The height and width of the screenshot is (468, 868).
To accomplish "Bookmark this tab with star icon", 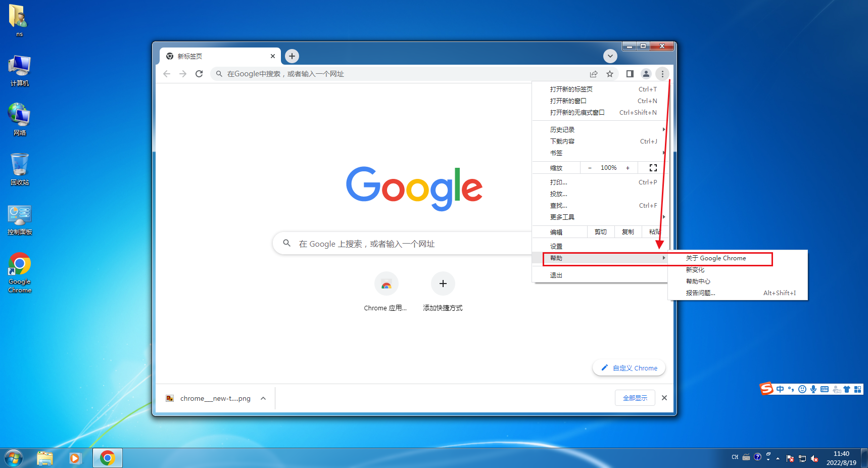I will pos(610,74).
